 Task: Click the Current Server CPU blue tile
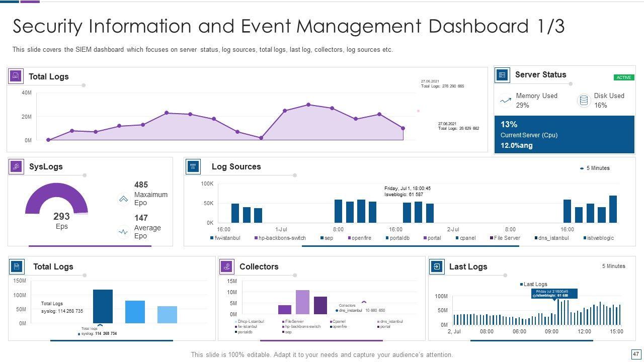click(564, 135)
